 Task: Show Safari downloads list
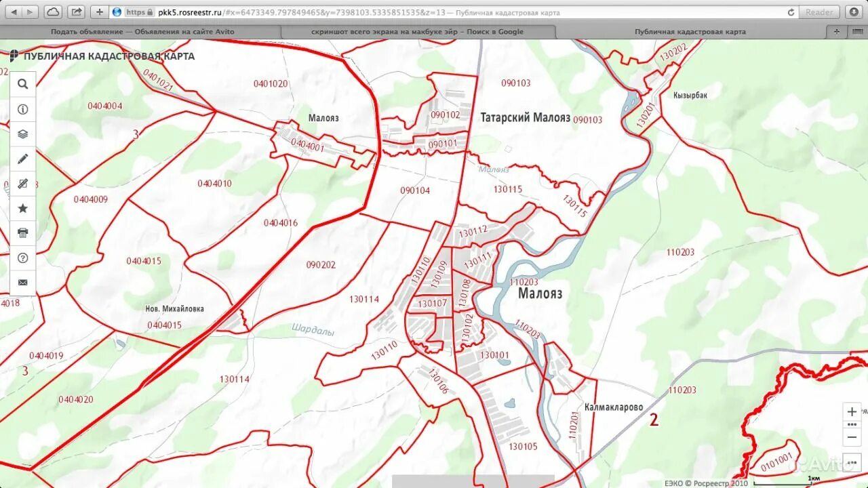(853, 12)
